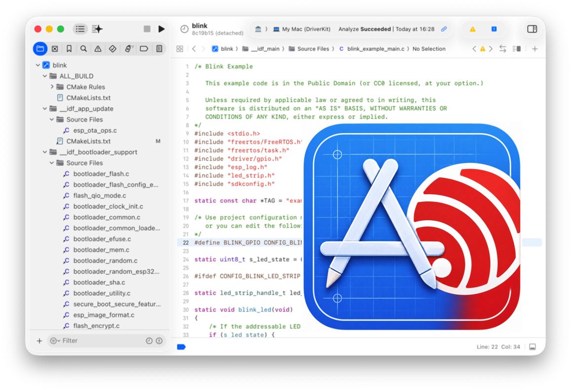This screenshot has width=571, height=392.
Task: Select esp_ota_ops.c file
Action: point(95,130)
